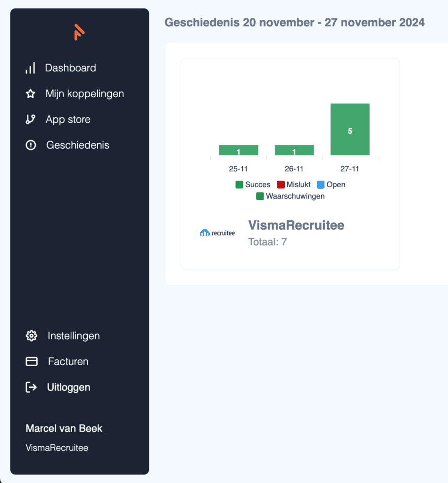Click the star icon for Mijn koppelingen

[x=31, y=94]
